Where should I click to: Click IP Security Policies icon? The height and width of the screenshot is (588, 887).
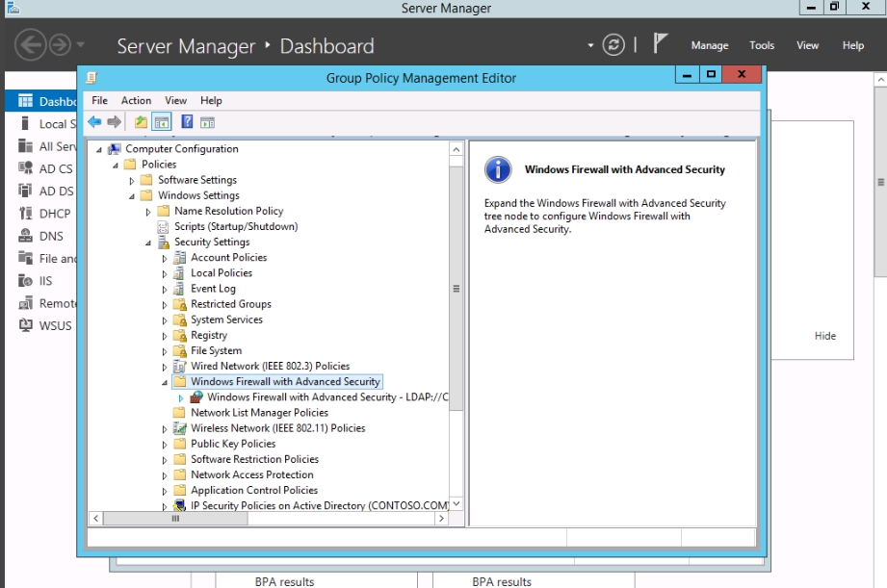point(179,505)
